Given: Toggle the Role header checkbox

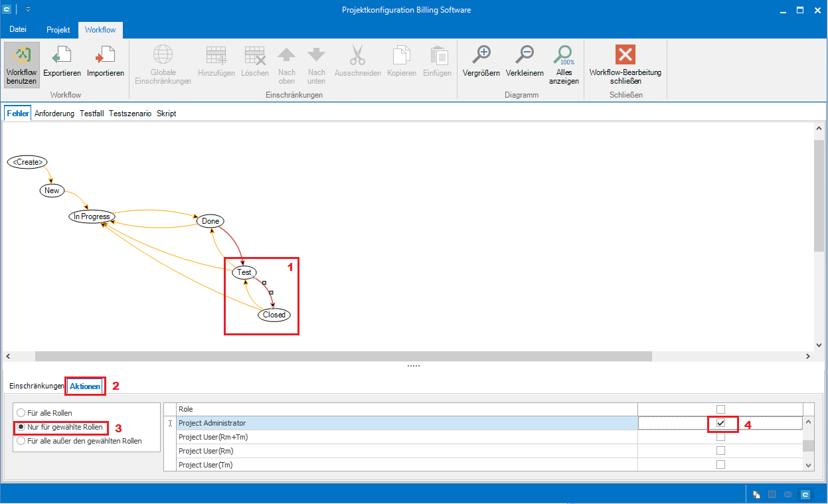Looking at the screenshot, I should pos(720,409).
